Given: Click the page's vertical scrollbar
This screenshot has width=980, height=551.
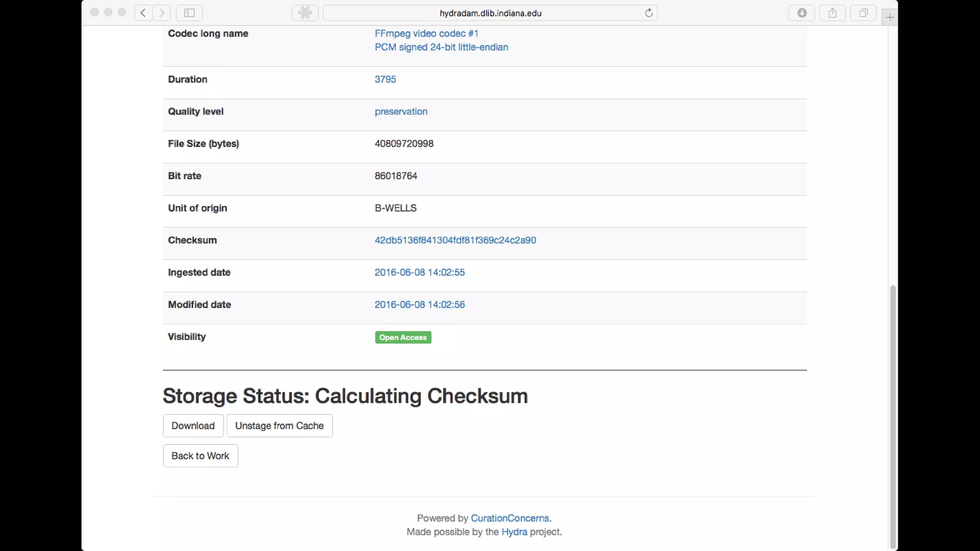Looking at the screenshot, I should 892,416.
